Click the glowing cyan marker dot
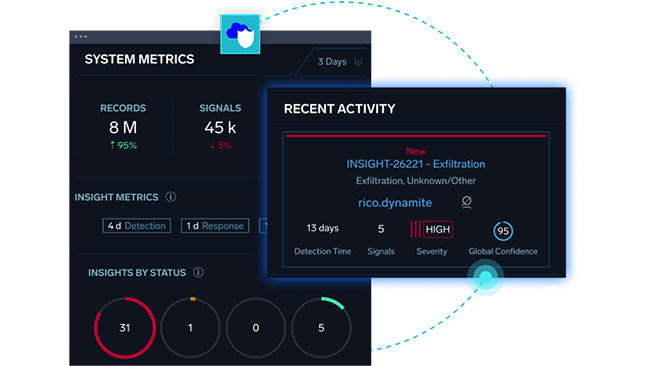Screen dimensions: 652x366 485,277
